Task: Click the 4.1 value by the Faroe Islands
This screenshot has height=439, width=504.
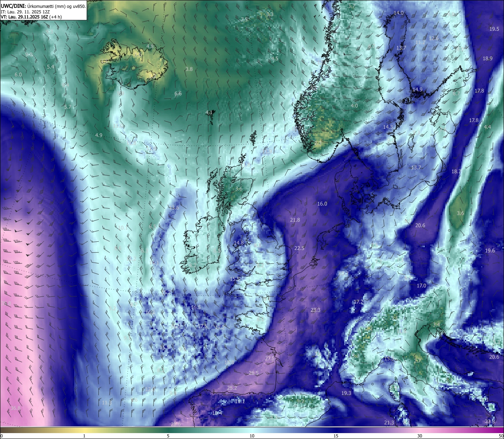Action: pos(209,112)
